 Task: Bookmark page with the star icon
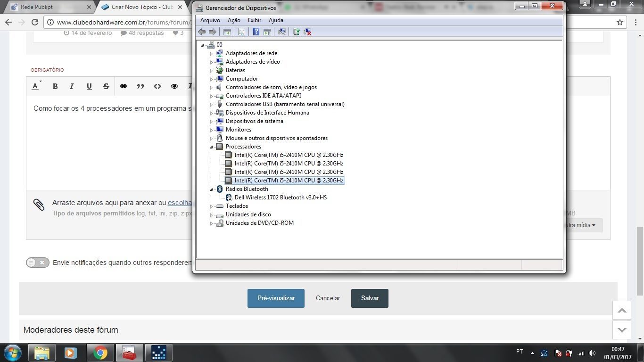pos(620,22)
